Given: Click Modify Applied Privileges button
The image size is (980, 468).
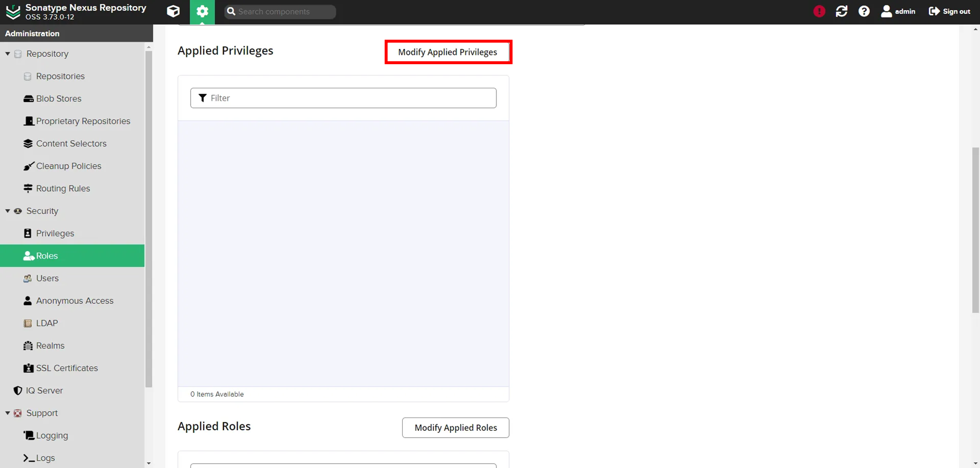Looking at the screenshot, I should 448,52.
